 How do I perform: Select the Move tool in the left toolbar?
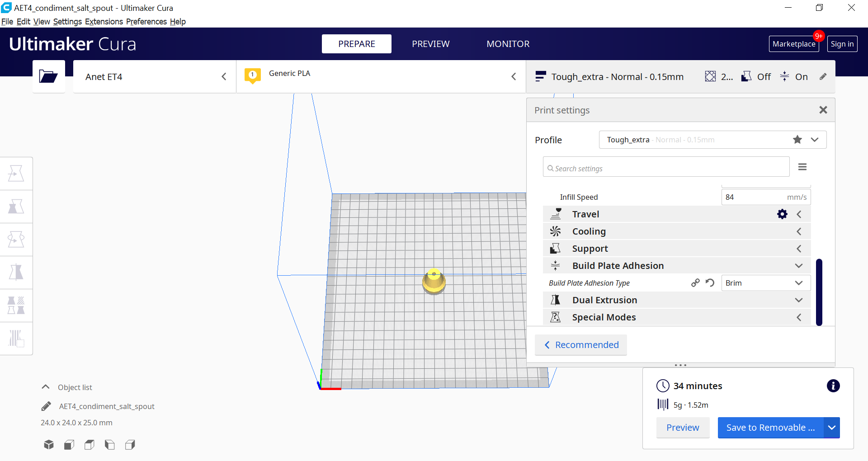(x=16, y=174)
